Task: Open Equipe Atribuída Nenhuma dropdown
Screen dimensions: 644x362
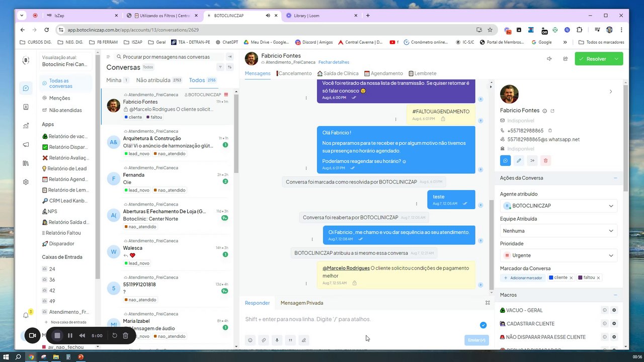Action: [x=558, y=231]
